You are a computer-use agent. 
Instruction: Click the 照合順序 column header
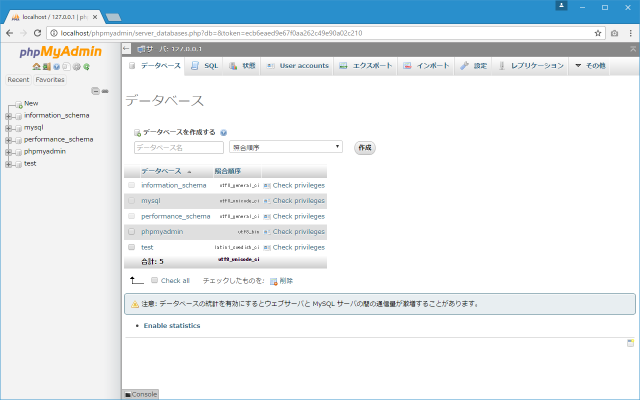[228, 171]
